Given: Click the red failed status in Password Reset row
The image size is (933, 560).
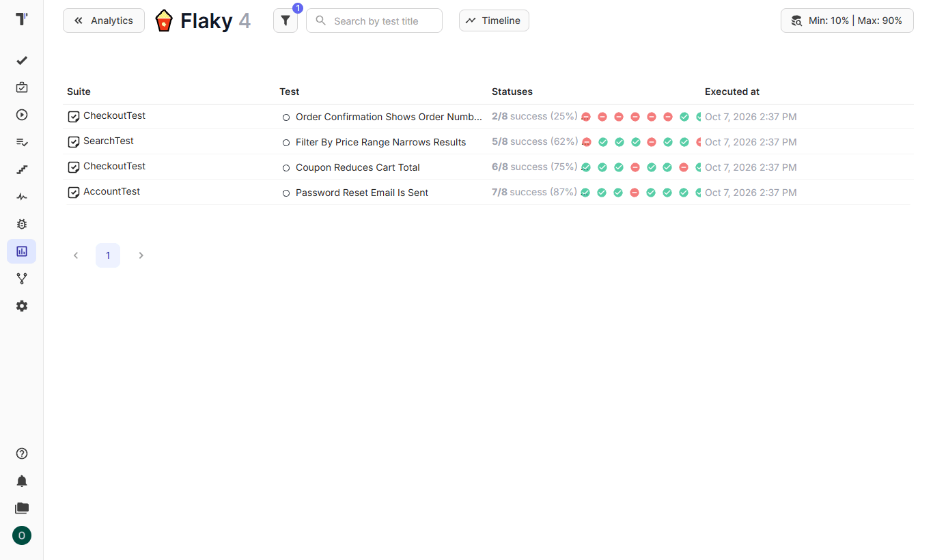Looking at the screenshot, I should click(635, 193).
